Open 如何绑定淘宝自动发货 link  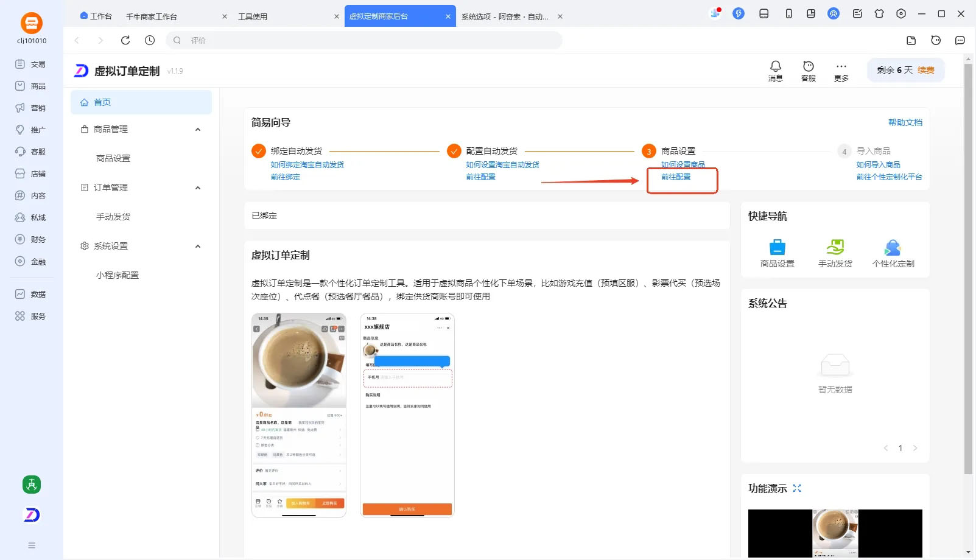[x=307, y=164]
